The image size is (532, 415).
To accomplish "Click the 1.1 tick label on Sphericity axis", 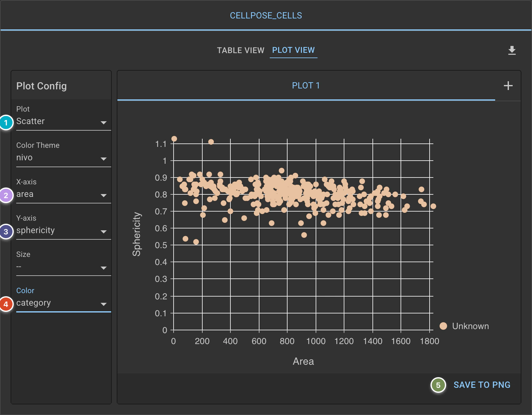I will point(161,144).
